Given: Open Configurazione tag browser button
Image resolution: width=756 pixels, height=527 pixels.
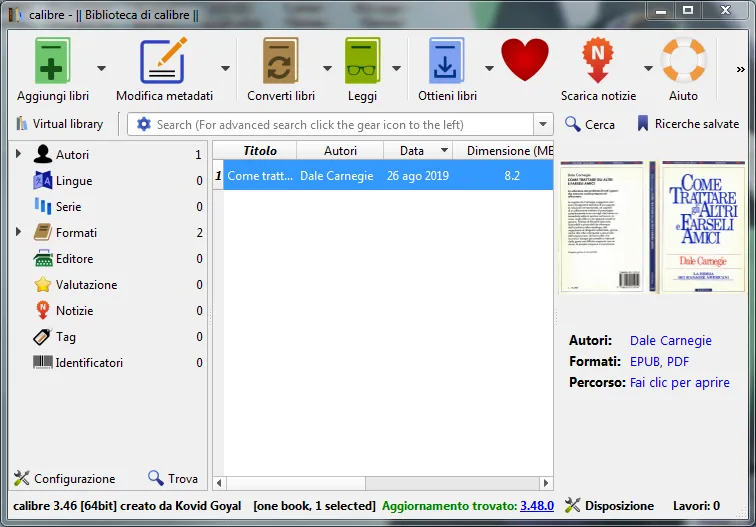Looking at the screenshot, I should [x=65, y=478].
